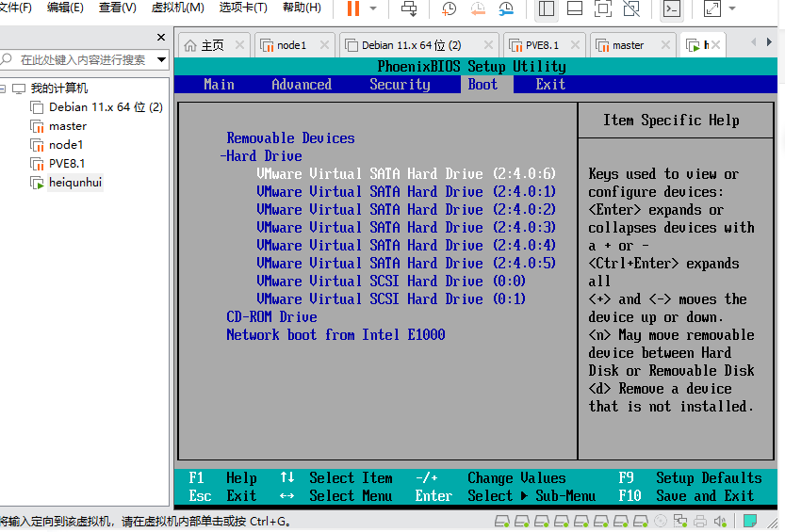Collapse the -Hard Drive boot entry
This screenshot has width=785, height=532.
pyautogui.click(x=261, y=156)
